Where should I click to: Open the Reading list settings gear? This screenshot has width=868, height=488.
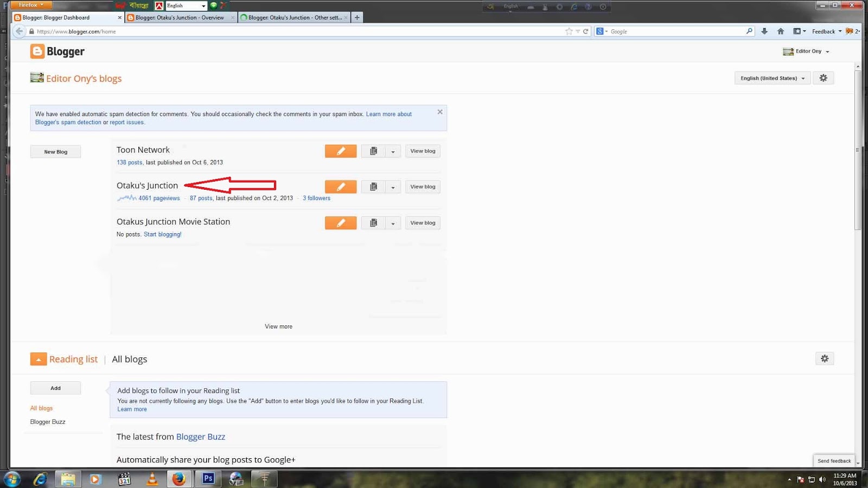pos(825,358)
